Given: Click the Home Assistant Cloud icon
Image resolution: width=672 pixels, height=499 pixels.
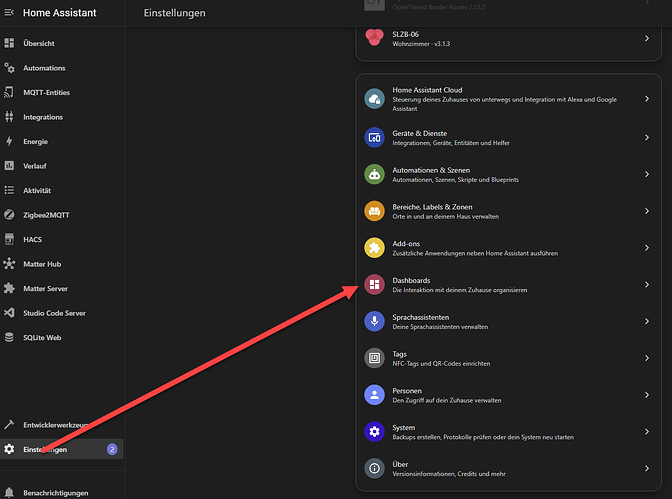Looking at the screenshot, I should (374, 98).
